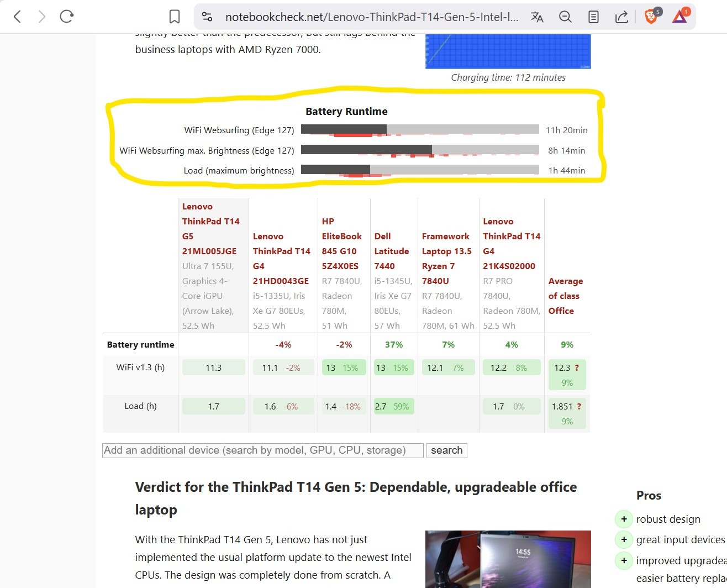This screenshot has height=588, width=727.
Task: Open Dell Latitude 7440 link
Action: (x=392, y=251)
